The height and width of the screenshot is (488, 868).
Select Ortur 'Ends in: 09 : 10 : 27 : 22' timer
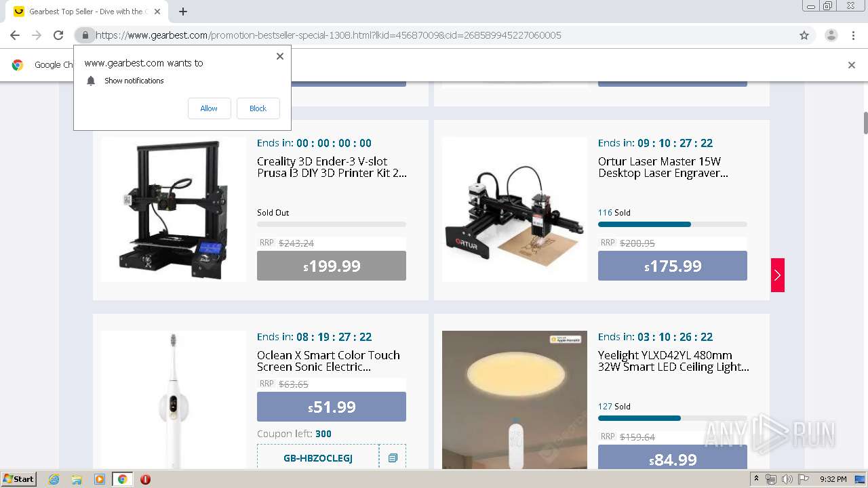pos(656,143)
